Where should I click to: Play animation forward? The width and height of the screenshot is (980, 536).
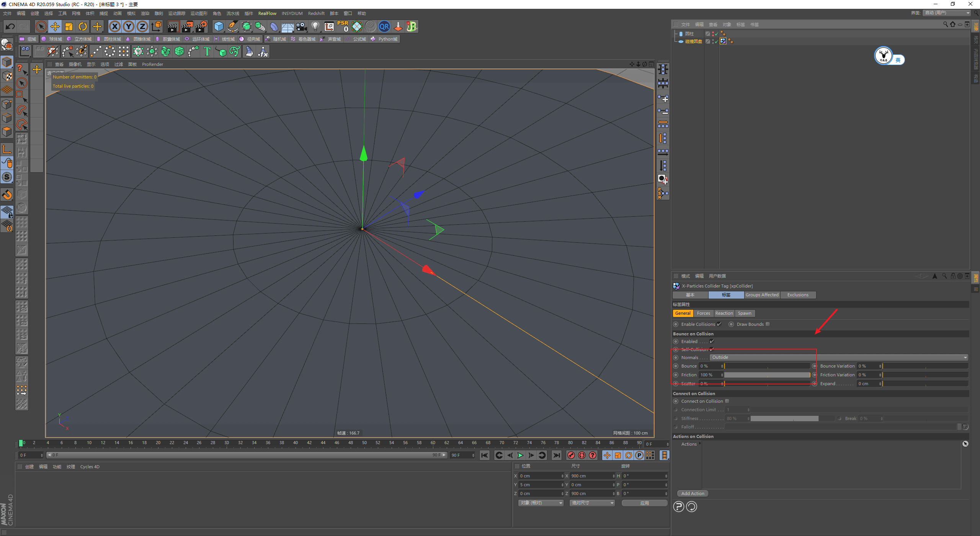[x=520, y=455]
